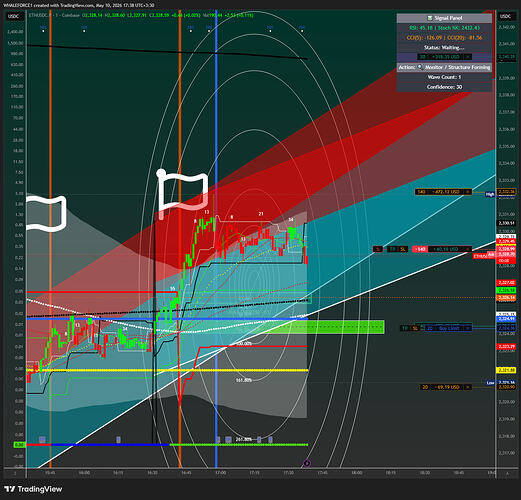Click the vertical blue line near 17:00
Screen dimensions: 521x500
point(216,240)
